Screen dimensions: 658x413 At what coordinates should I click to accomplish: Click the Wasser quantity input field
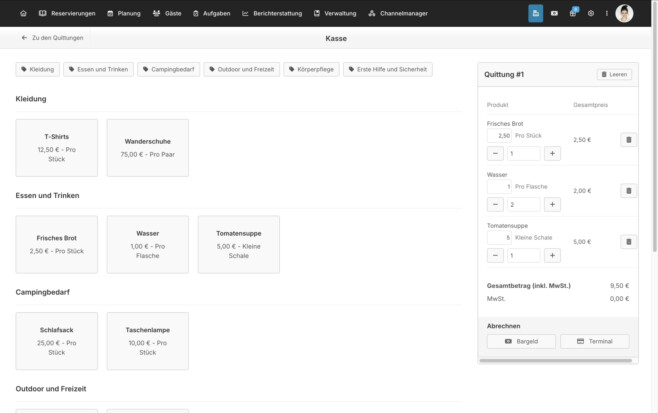(x=524, y=204)
